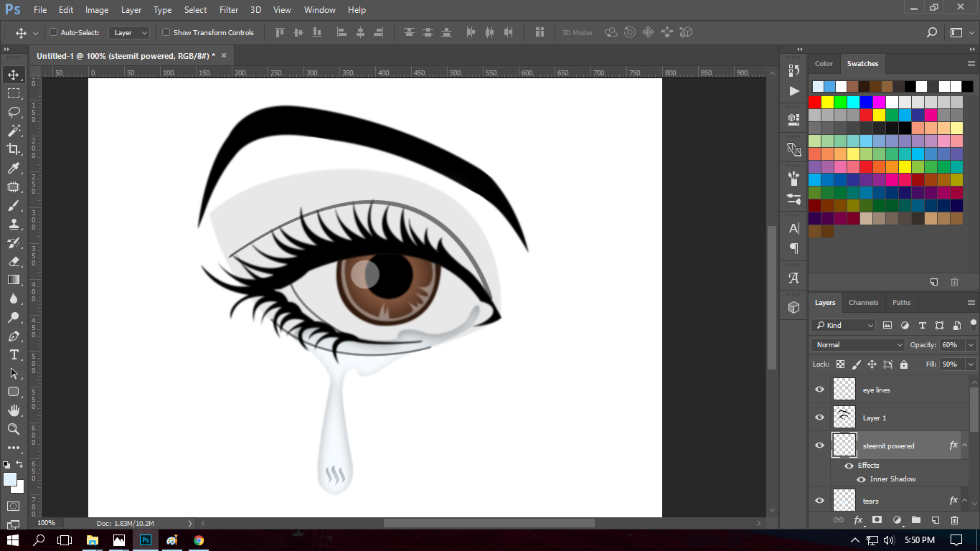980x551 pixels.
Task: Collapse effects on steemit powered layer
Action: (x=965, y=446)
